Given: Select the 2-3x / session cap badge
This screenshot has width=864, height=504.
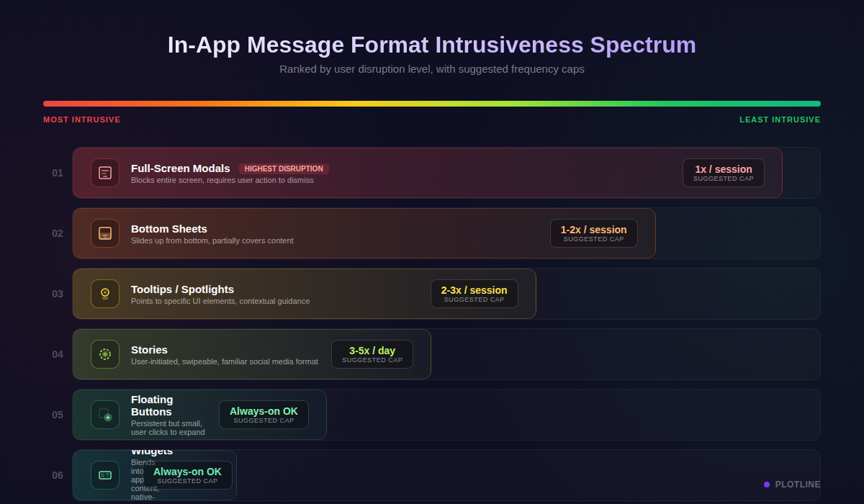Looking at the screenshot, I should [x=474, y=294].
